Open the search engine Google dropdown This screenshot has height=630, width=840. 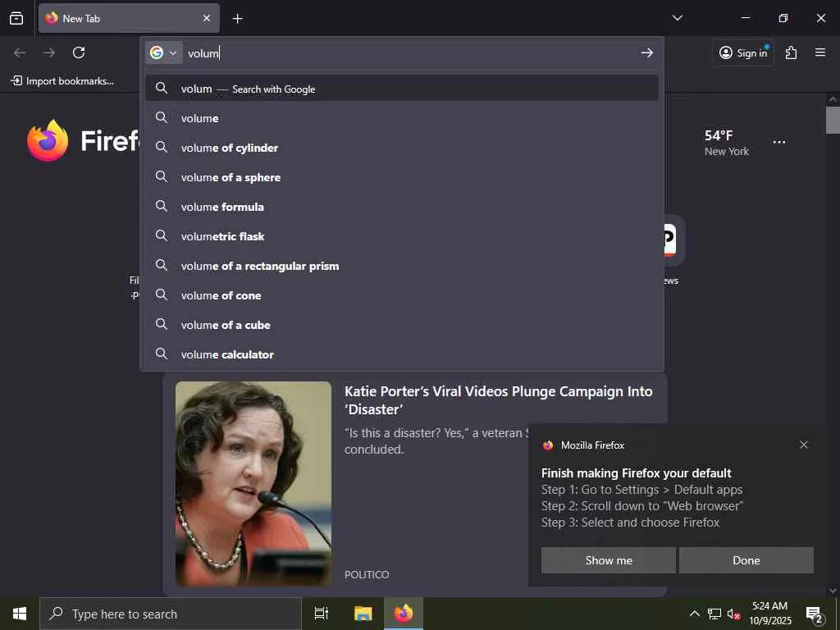click(164, 53)
